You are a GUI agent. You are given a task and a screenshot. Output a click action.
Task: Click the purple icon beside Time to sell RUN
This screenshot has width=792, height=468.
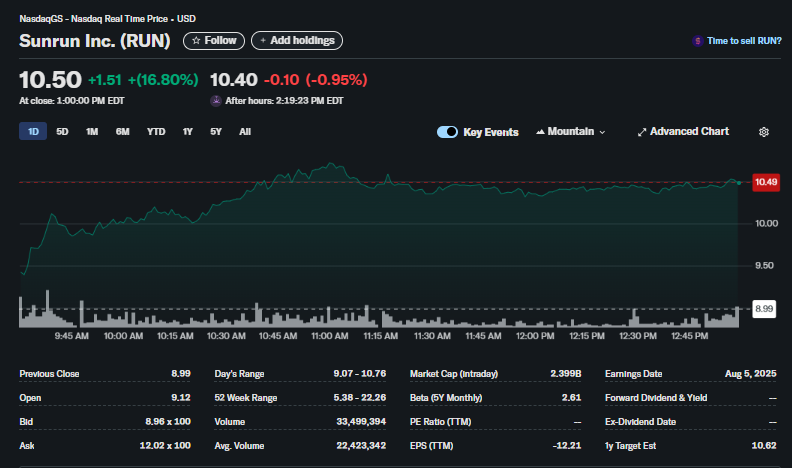pos(698,41)
